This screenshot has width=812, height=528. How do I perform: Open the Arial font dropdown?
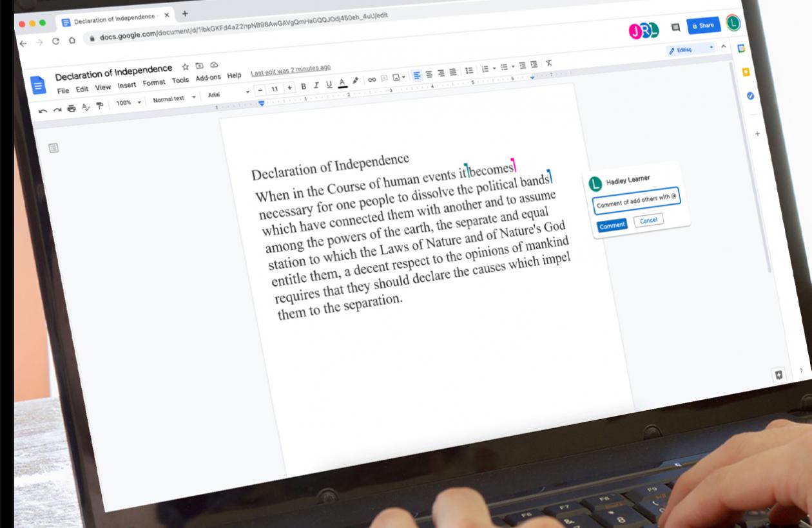228,94
